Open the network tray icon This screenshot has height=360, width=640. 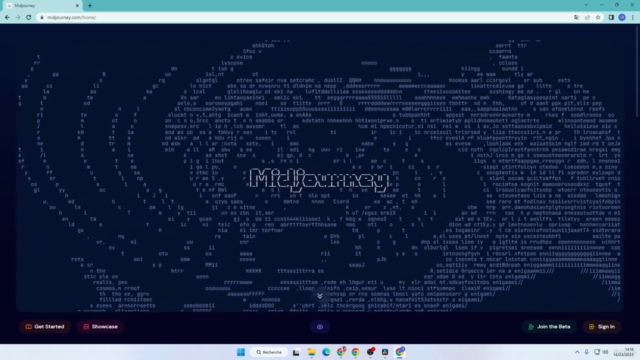tap(597, 352)
